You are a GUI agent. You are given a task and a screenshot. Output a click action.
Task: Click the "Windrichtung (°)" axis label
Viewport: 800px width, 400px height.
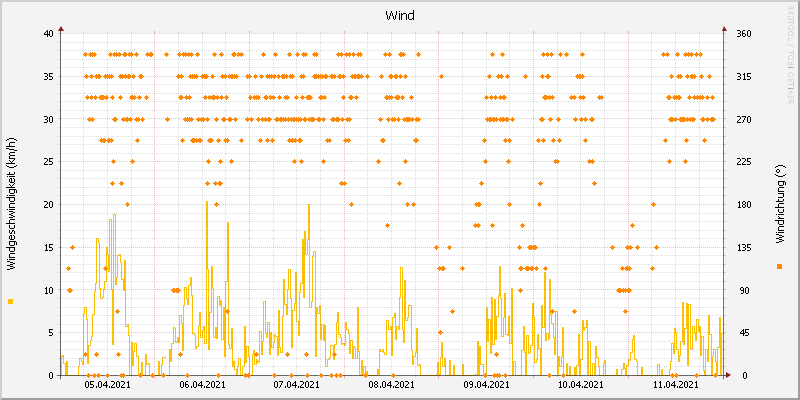(x=779, y=204)
